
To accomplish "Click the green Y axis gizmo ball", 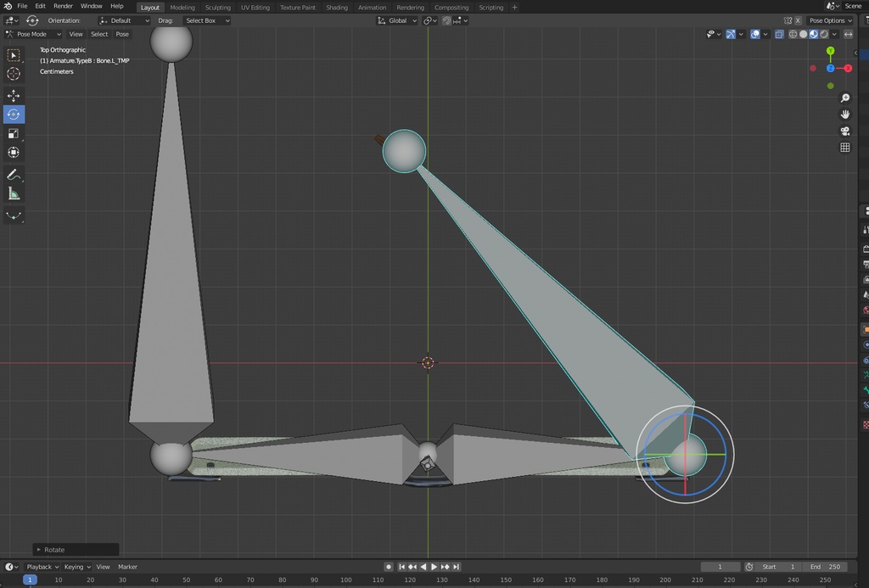I will click(830, 50).
